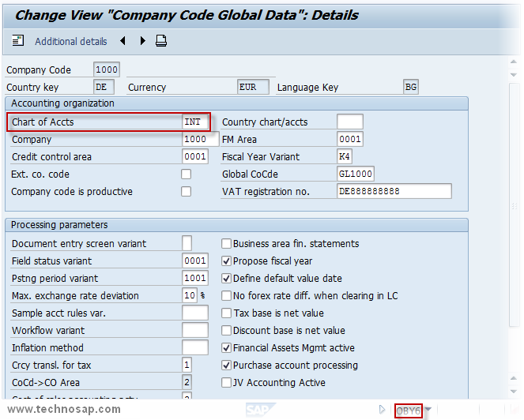Uncheck Propose fiscal year
The width and height of the screenshot is (524, 420).
(x=227, y=261)
